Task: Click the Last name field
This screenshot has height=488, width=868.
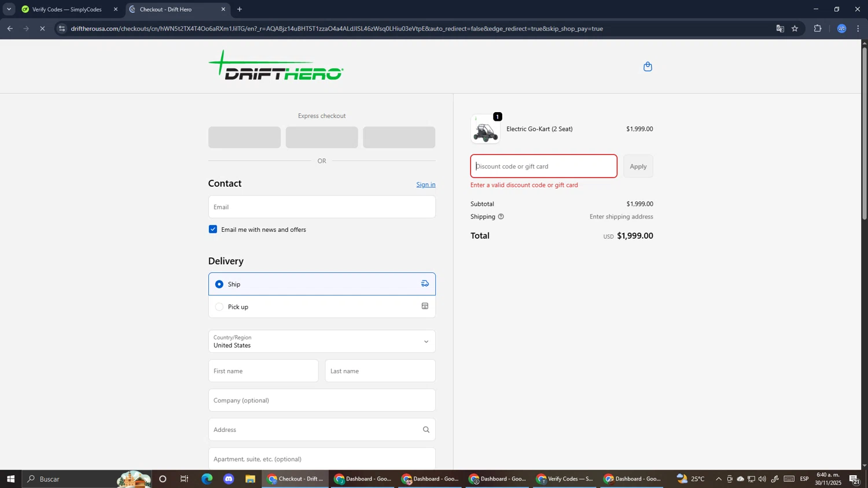Action: pos(380,371)
